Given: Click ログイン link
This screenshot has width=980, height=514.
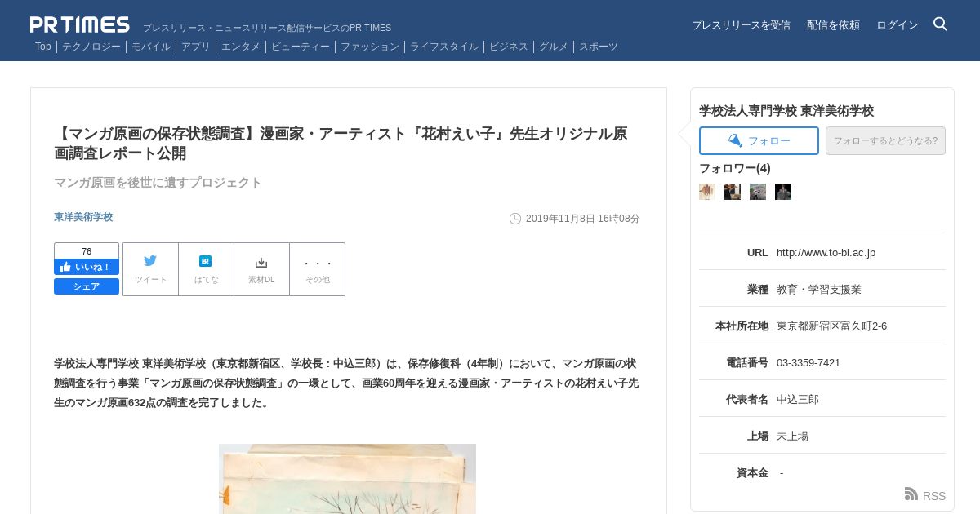Looking at the screenshot, I should (898, 25).
